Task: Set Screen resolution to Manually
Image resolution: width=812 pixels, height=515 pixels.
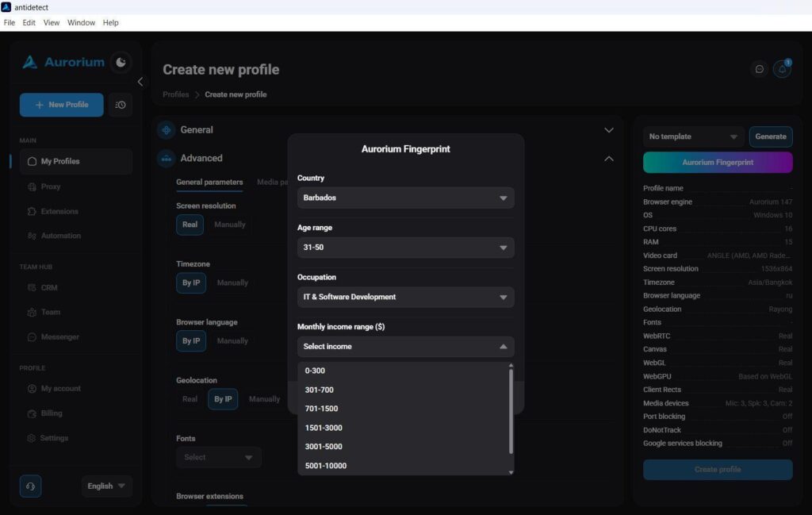Action: pyautogui.click(x=230, y=225)
